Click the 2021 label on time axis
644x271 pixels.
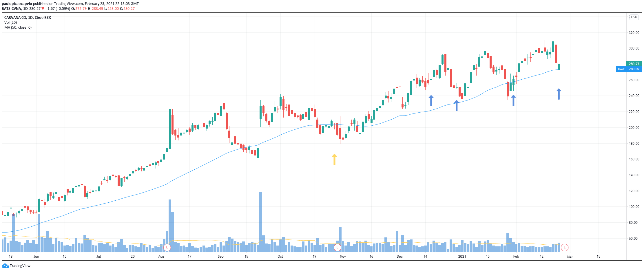[x=462, y=257]
